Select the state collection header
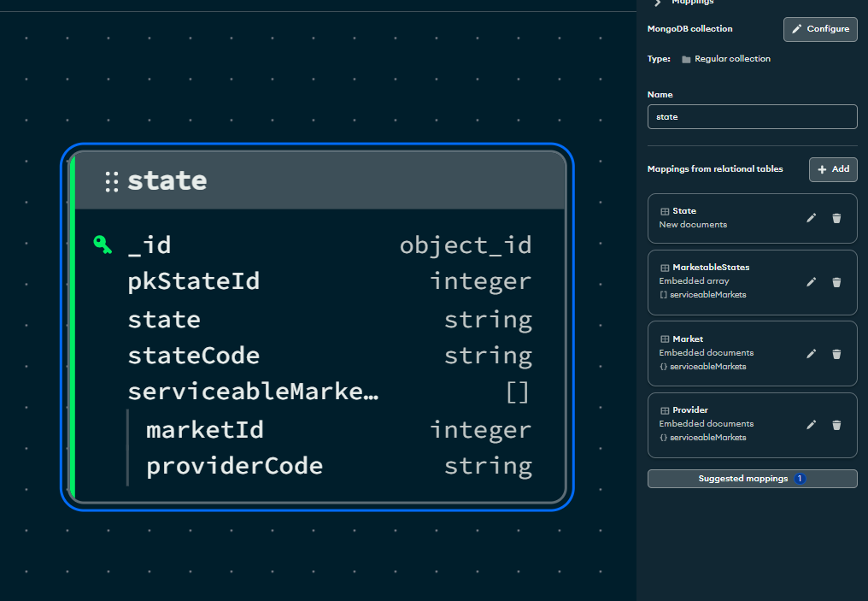868x601 pixels. click(x=342, y=181)
